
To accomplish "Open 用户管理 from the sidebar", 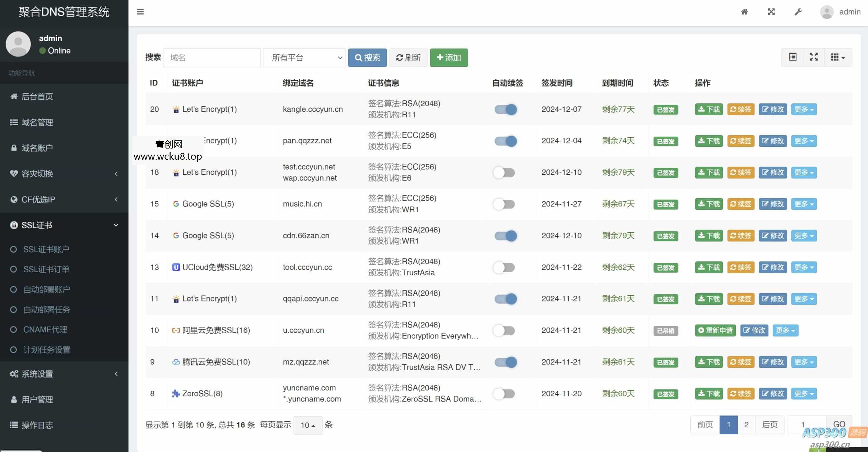I will click(37, 399).
